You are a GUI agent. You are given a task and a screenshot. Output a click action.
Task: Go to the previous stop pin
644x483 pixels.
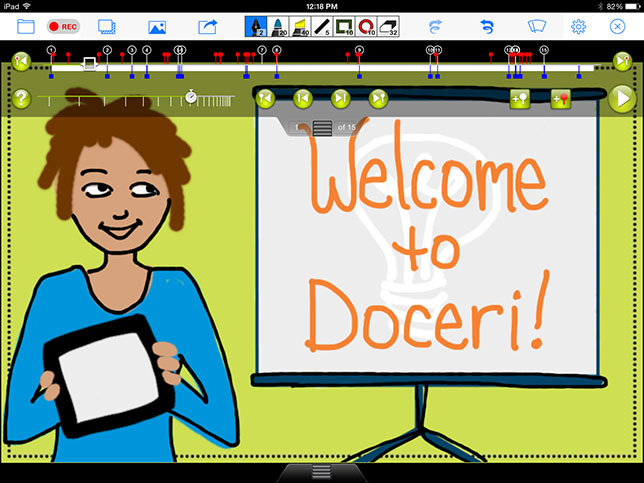pos(265,99)
